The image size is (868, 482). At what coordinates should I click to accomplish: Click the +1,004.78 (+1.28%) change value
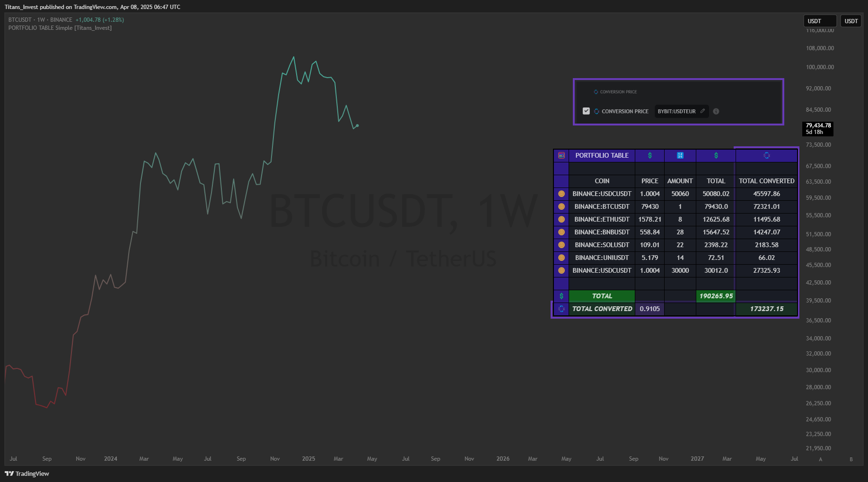100,20
